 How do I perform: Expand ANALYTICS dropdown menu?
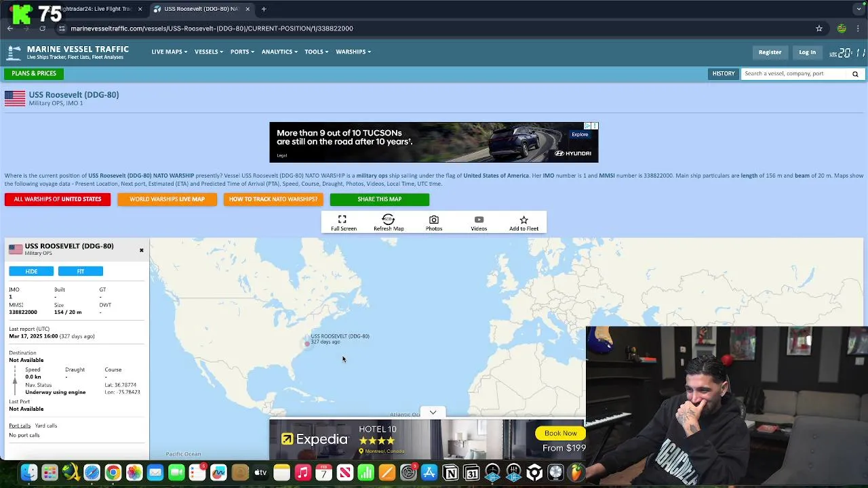pos(279,52)
